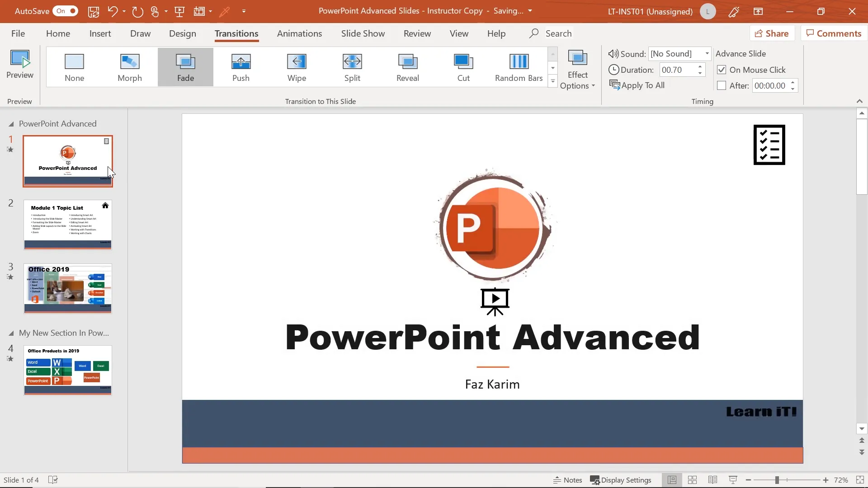868x488 pixels.
Task: Open file name save status dropdown
Action: (530, 11)
